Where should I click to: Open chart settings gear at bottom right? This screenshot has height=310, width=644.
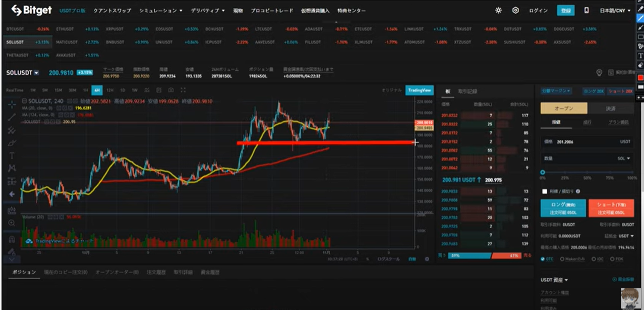(x=427, y=259)
